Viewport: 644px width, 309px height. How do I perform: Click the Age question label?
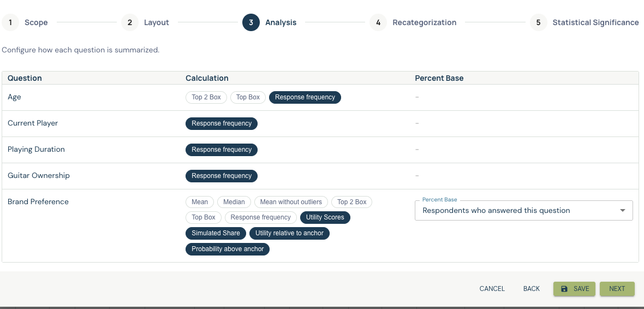point(14,97)
